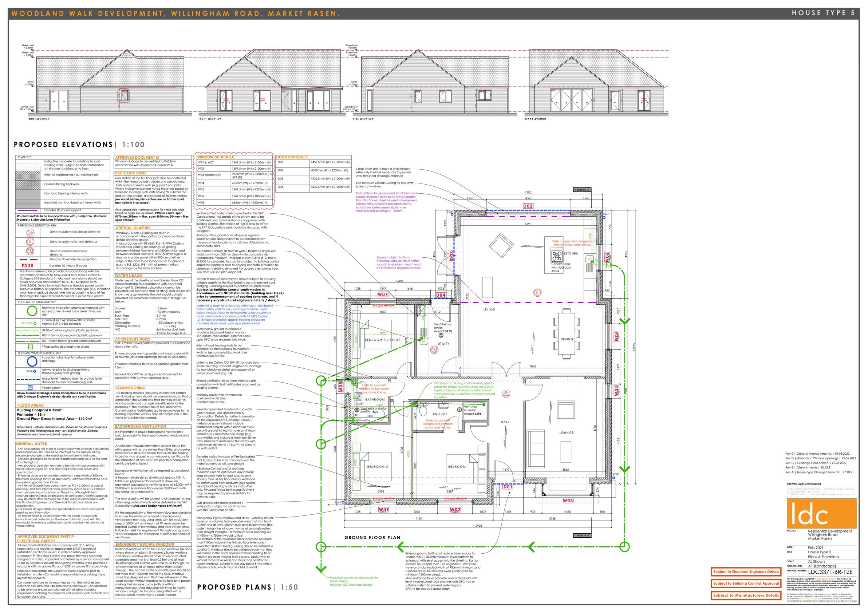Screen dimensions: 868x613
Task: Click the KITCHEN room label
Action: [x=571, y=254]
